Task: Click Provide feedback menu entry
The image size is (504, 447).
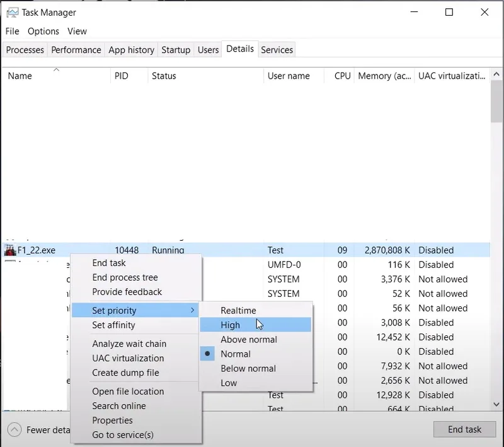Action: coord(135,292)
